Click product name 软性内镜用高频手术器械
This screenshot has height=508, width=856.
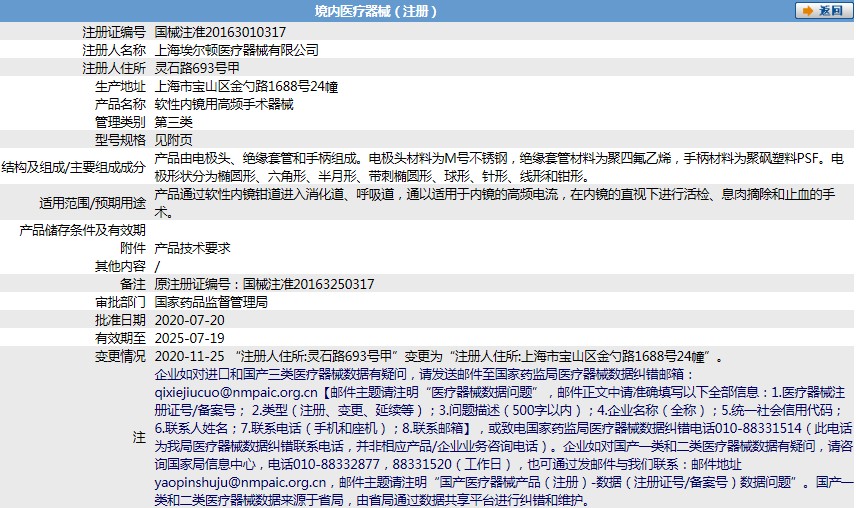tap(224, 104)
